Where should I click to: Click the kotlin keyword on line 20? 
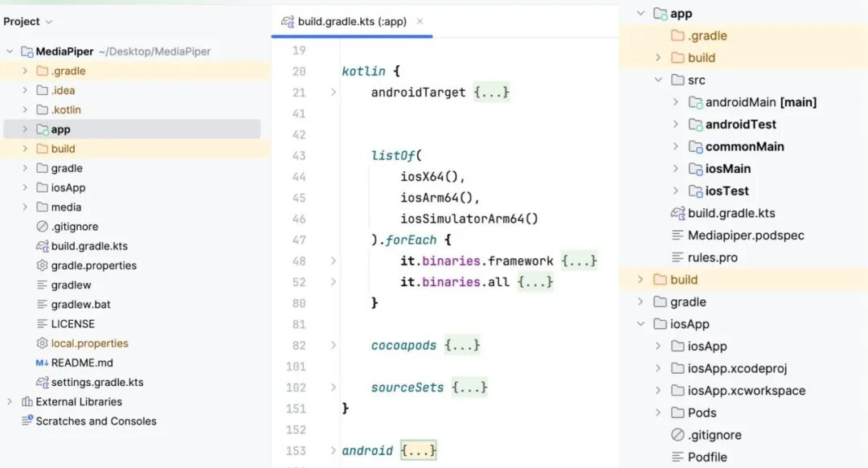(363, 72)
